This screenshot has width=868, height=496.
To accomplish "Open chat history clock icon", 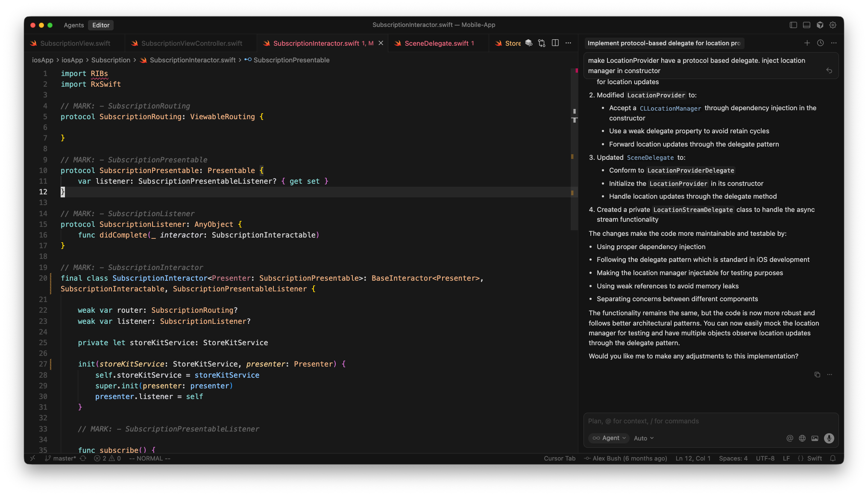I will click(820, 43).
